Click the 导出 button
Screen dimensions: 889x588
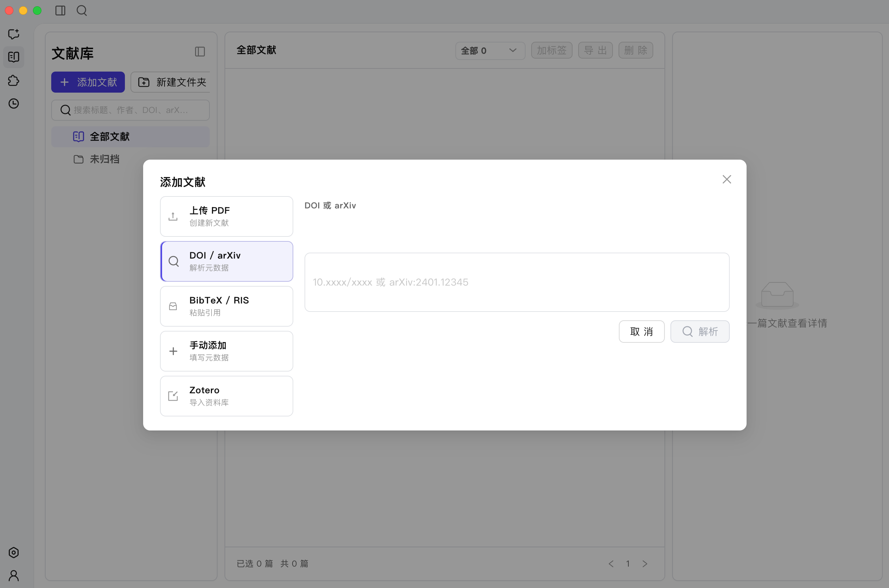pyautogui.click(x=595, y=50)
